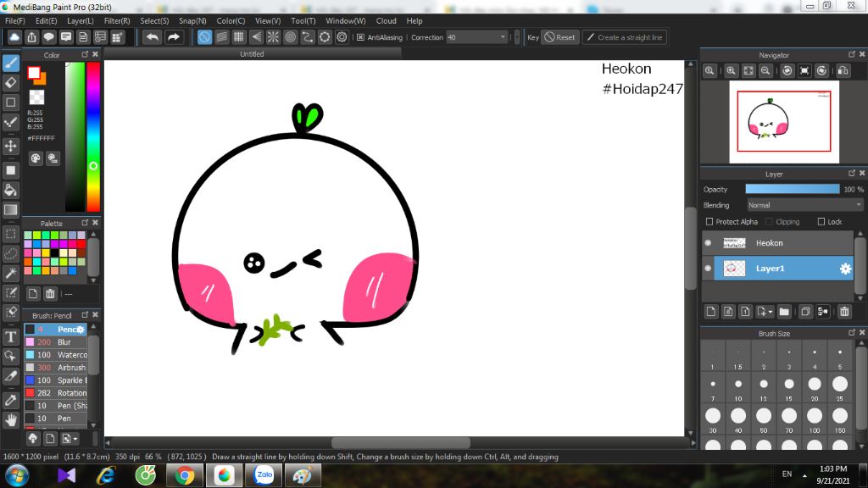Select the Eraser tool in left toolbar
This screenshot has width=868, height=488.
(x=11, y=82)
